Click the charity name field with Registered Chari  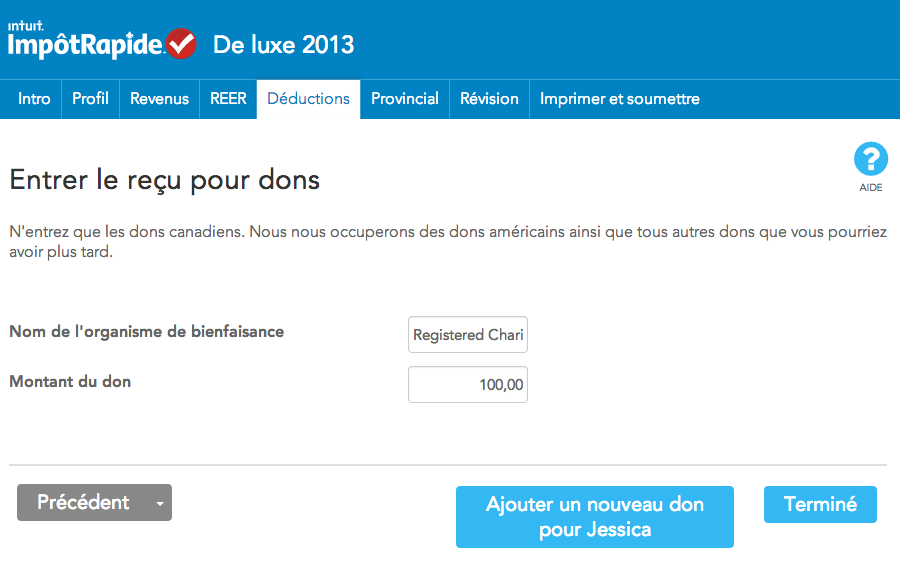(x=468, y=335)
